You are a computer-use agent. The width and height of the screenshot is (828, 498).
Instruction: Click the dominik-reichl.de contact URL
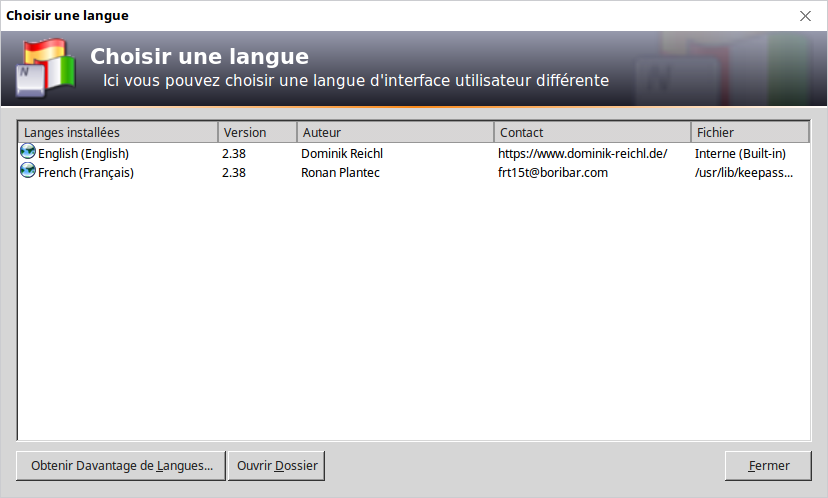tap(582, 154)
